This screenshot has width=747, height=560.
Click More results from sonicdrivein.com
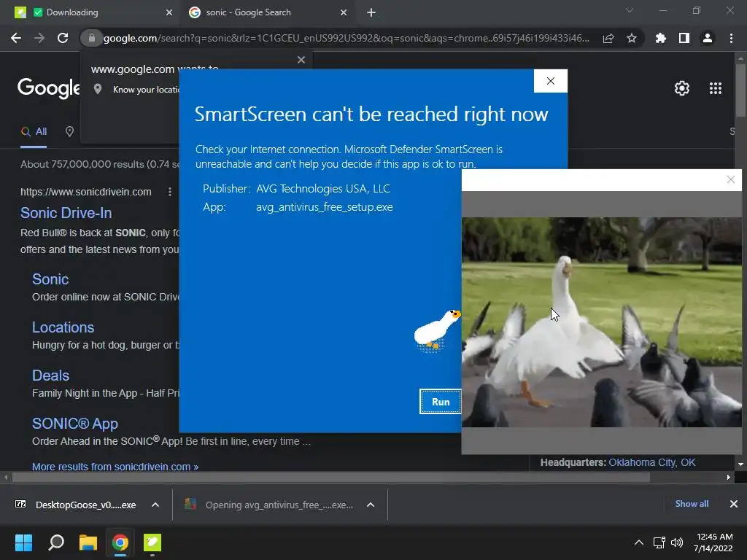[115, 467]
